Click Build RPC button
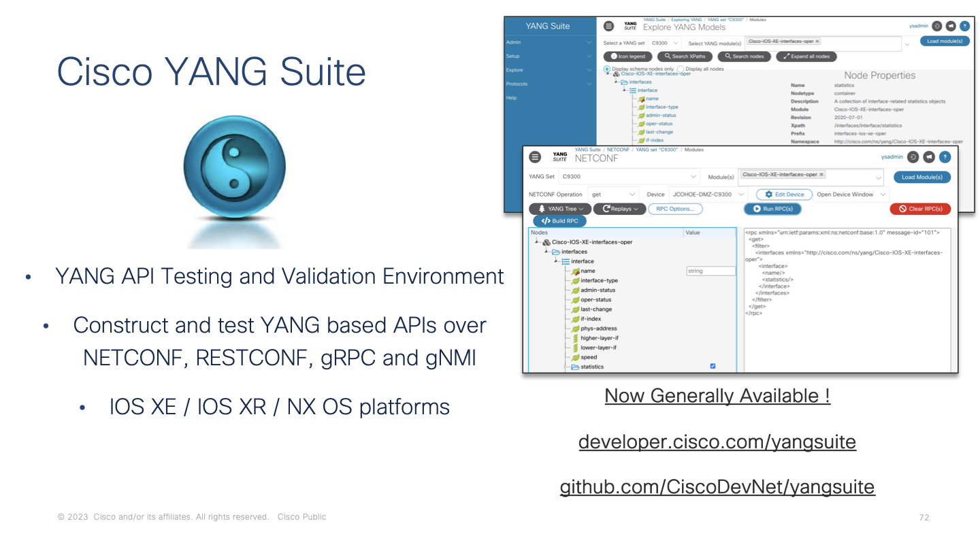The image size is (980, 551). [559, 221]
